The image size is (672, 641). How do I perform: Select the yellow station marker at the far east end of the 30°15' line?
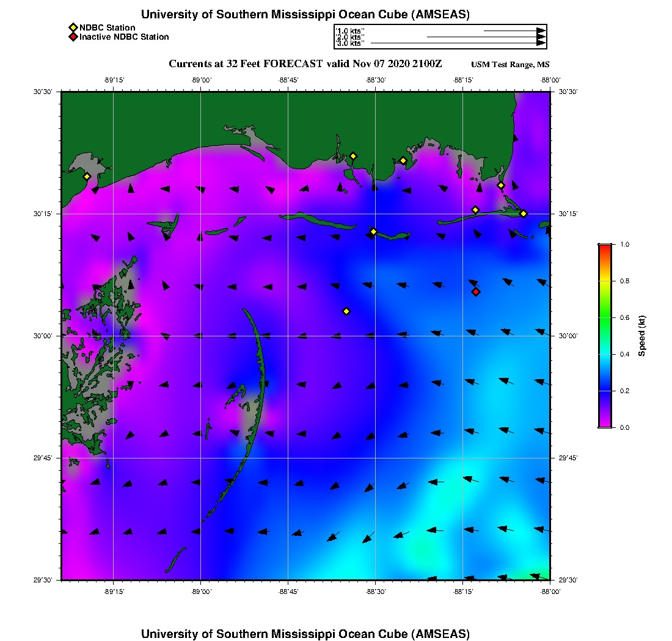click(524, 214)
